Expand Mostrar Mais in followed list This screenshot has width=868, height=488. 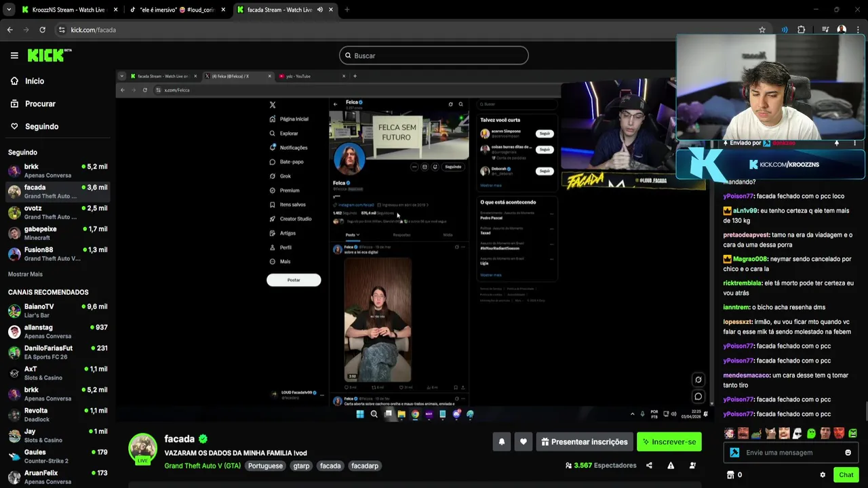[25, 274]
